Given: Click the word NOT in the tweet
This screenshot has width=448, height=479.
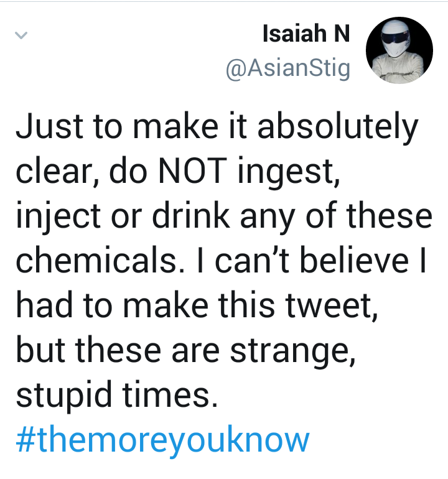Looking at the screenshot, I should click(x=192, y=170).
